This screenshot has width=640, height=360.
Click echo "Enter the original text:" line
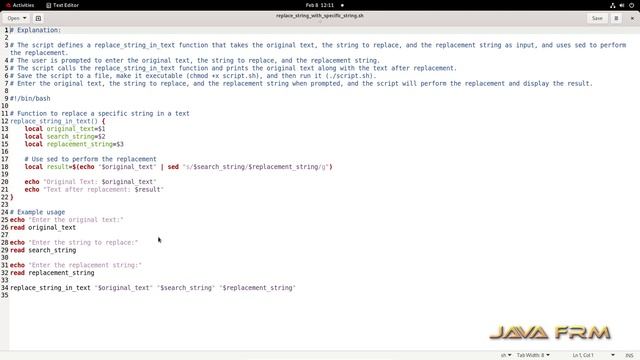pos(67,220)
